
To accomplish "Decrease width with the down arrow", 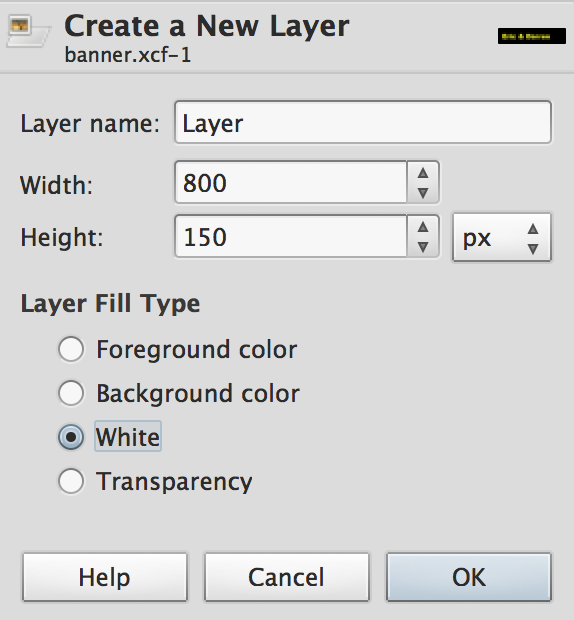I will click(423, 193).
